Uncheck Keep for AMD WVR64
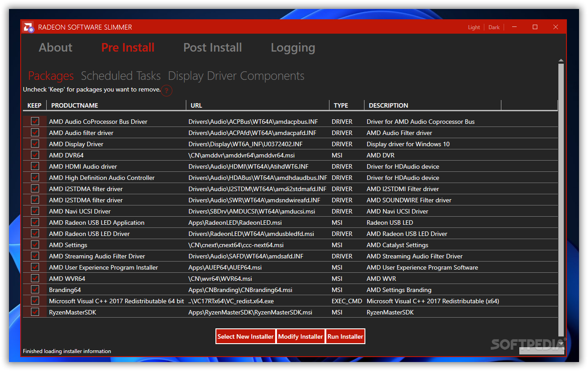 tap(35, 279)
